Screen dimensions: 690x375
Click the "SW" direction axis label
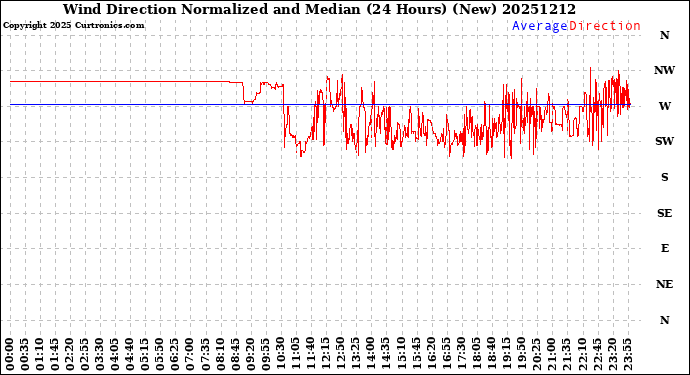click(664, 141)
